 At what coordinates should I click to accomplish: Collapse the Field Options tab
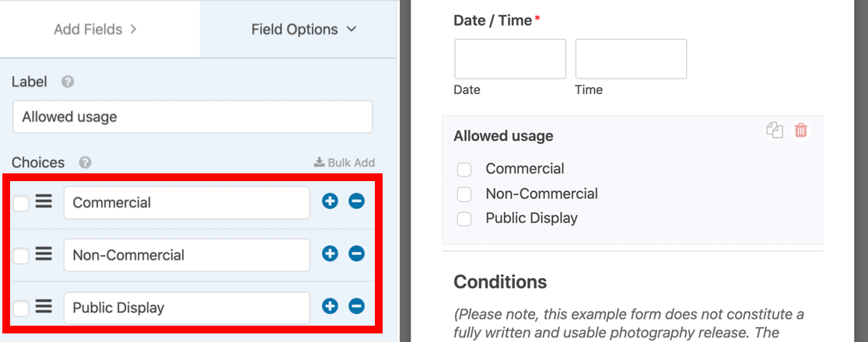pyautogui.click(x=303, y=30)
